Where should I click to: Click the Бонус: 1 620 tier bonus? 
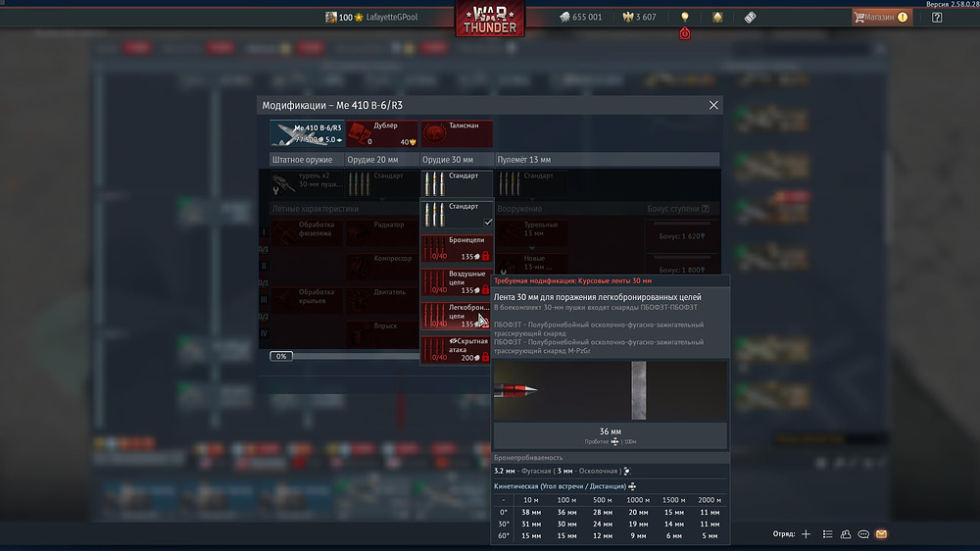pos(682,235)
